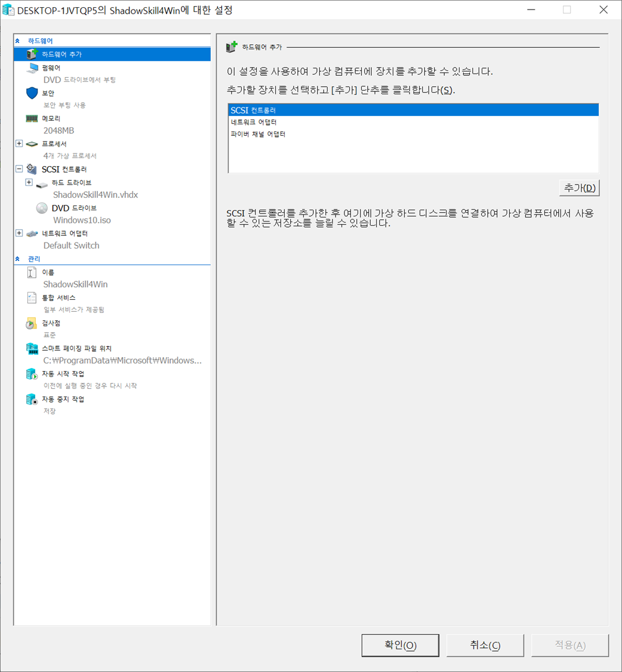Click the Automatic Start Action (자동 시작 작업) icon

tap(32, 374)
